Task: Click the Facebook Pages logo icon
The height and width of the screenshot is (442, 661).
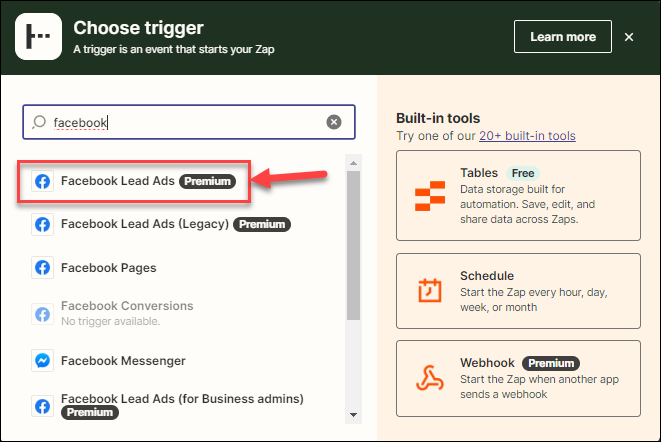Action: click(43, 267)
